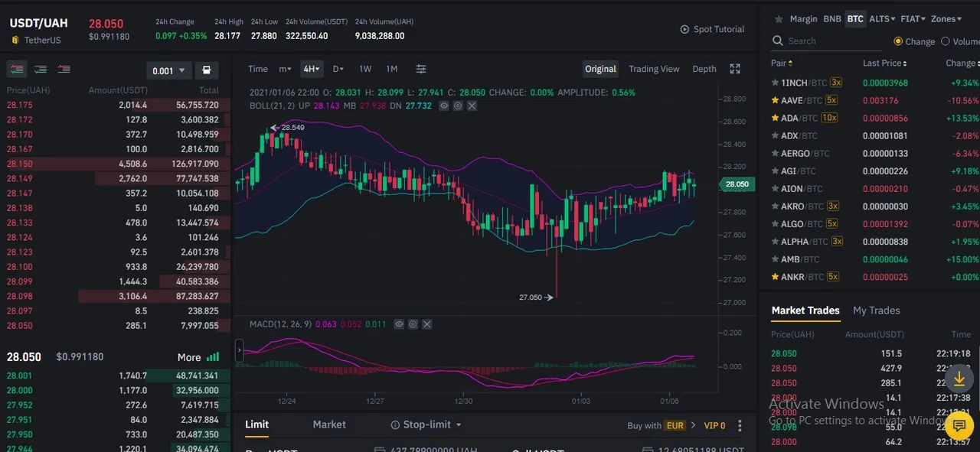Screen dimensions: 980x452
Task: Switch chart to Trading View
Action: pyautogui.click(x=654, y=69)
